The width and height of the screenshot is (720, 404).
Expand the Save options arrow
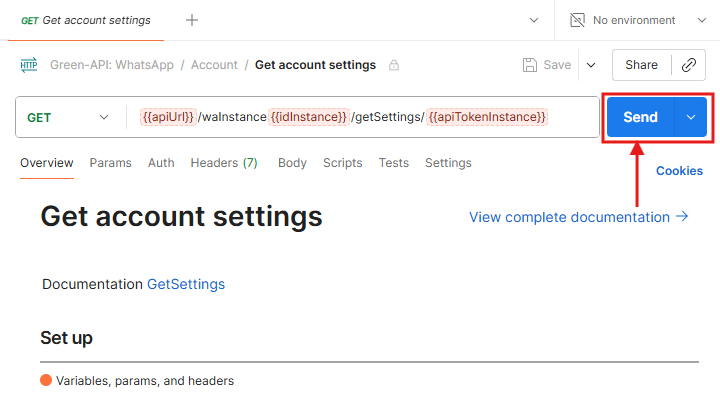[x=591, y=65]
